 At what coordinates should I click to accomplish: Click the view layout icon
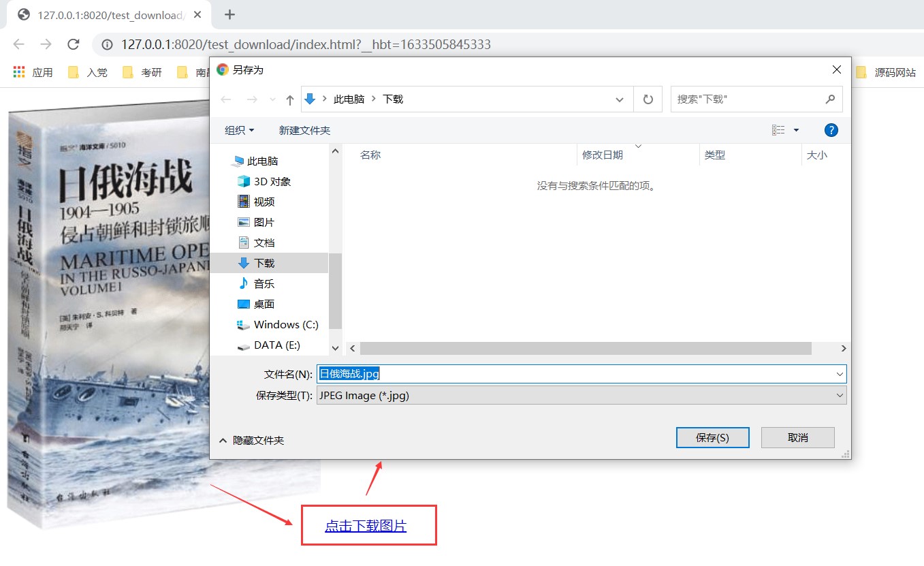778,130
